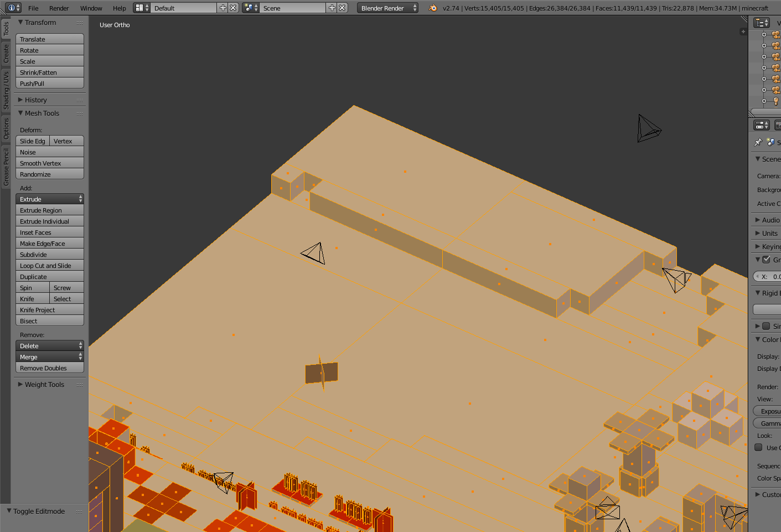781x532 pixels.
Task: Open the Render menu
Action: [59, 8]
